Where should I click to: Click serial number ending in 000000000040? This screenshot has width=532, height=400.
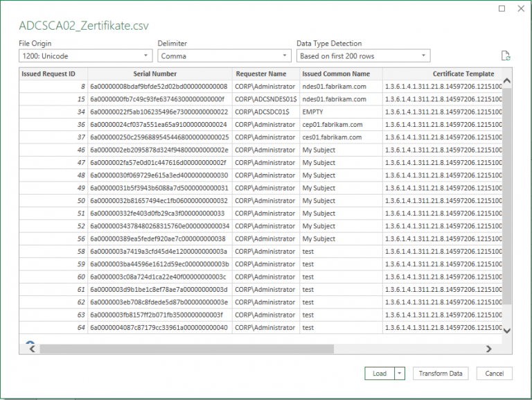coord(160,328)
